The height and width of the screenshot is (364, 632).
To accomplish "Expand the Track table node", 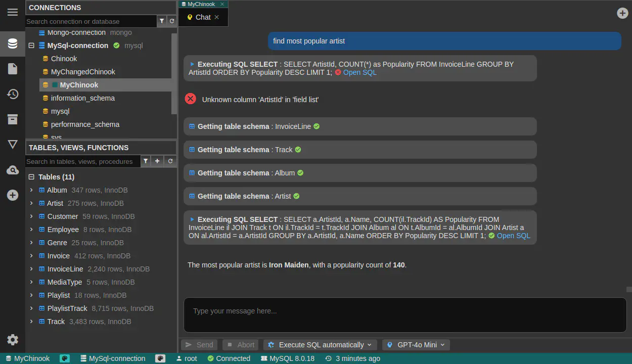I will click(x=31, y=322).
